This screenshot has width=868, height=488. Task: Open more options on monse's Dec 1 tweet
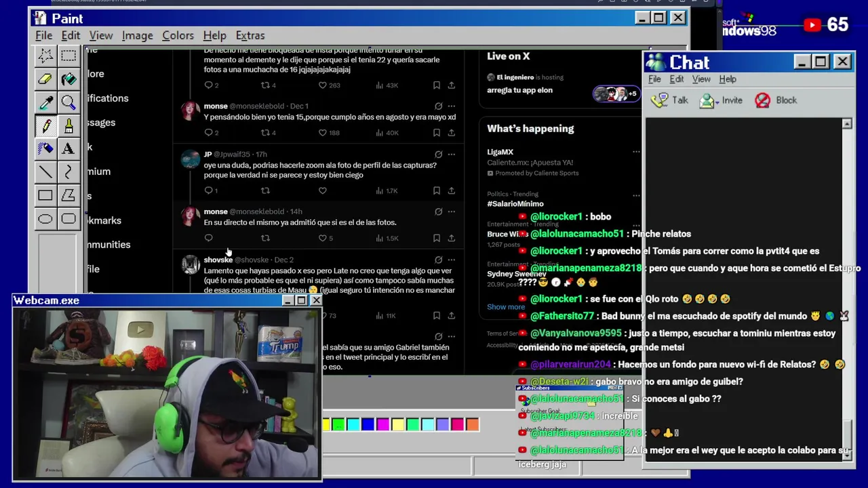click(452, 106)
